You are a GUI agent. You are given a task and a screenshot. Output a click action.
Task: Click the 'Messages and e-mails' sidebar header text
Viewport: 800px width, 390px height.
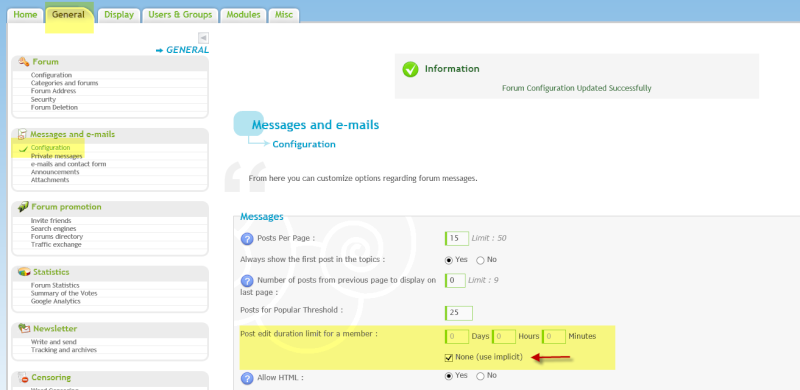[x=72, y=135]
